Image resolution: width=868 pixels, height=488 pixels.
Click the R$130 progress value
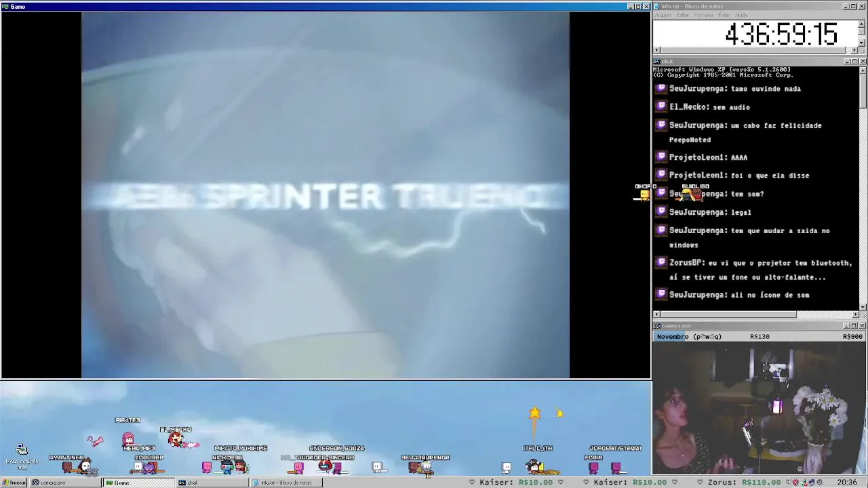[x=759, y=336]
